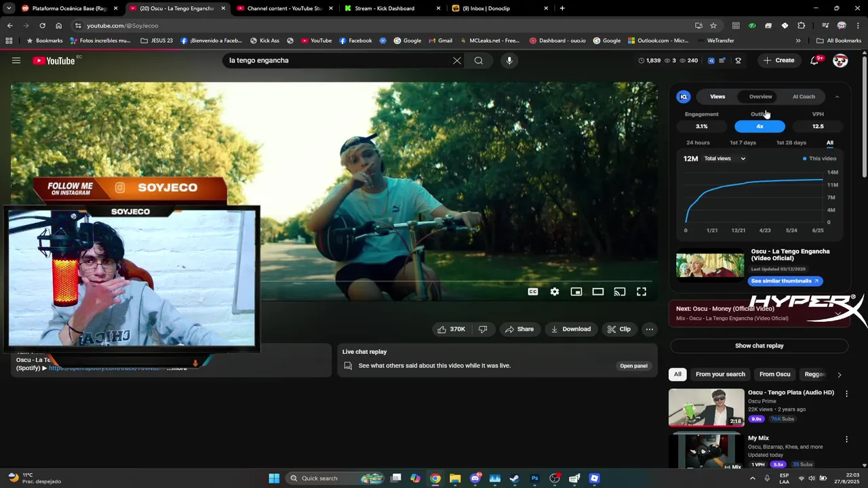868x488 pixels.
Task: Open the Windows Start button
Action: 274,479
